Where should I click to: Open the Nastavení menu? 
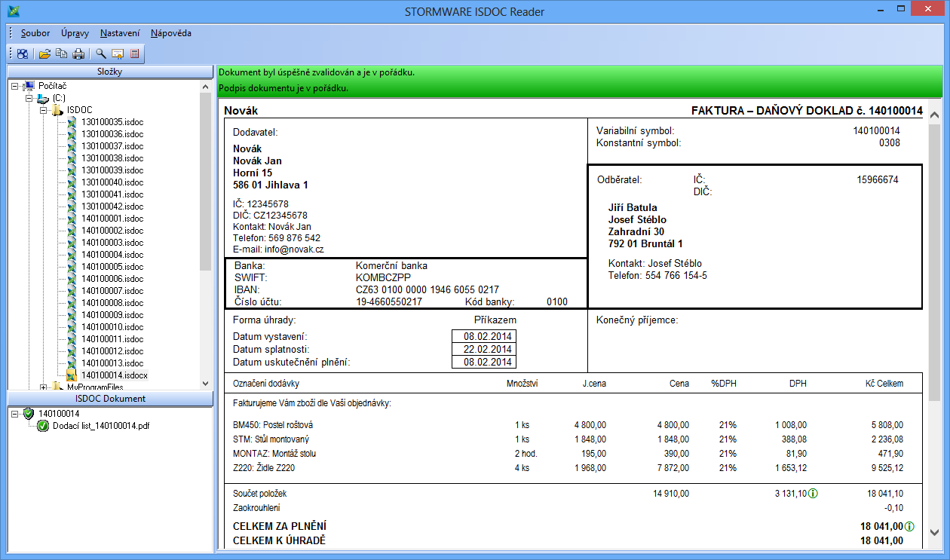pos(120,33)
